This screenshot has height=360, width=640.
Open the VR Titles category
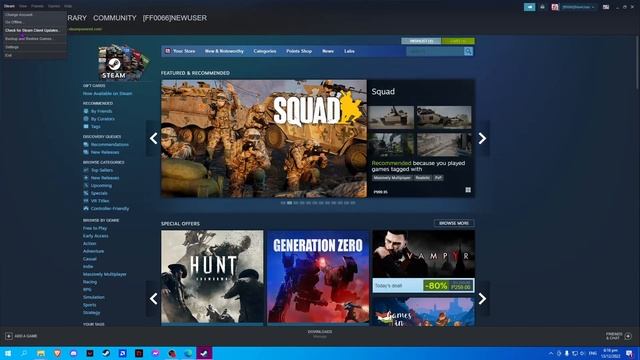coord(100,201)
